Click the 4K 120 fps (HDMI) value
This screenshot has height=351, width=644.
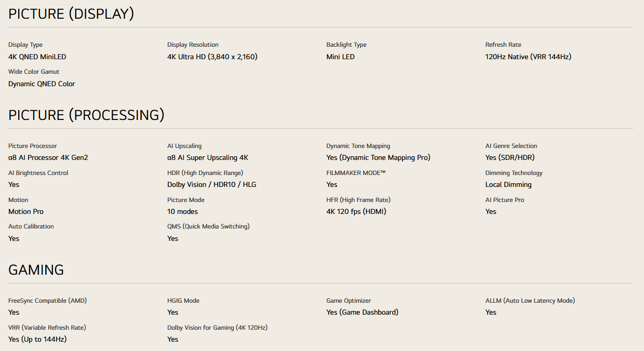tap(356, 212)
